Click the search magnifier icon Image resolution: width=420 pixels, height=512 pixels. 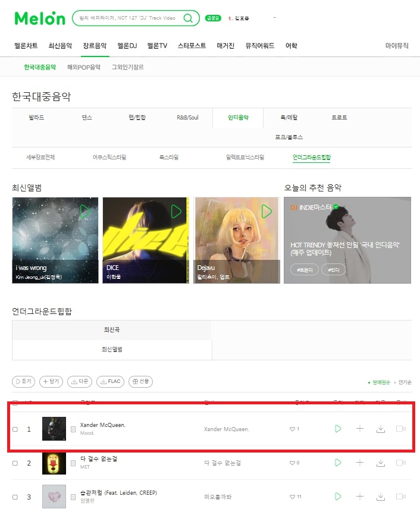[188, 18]
